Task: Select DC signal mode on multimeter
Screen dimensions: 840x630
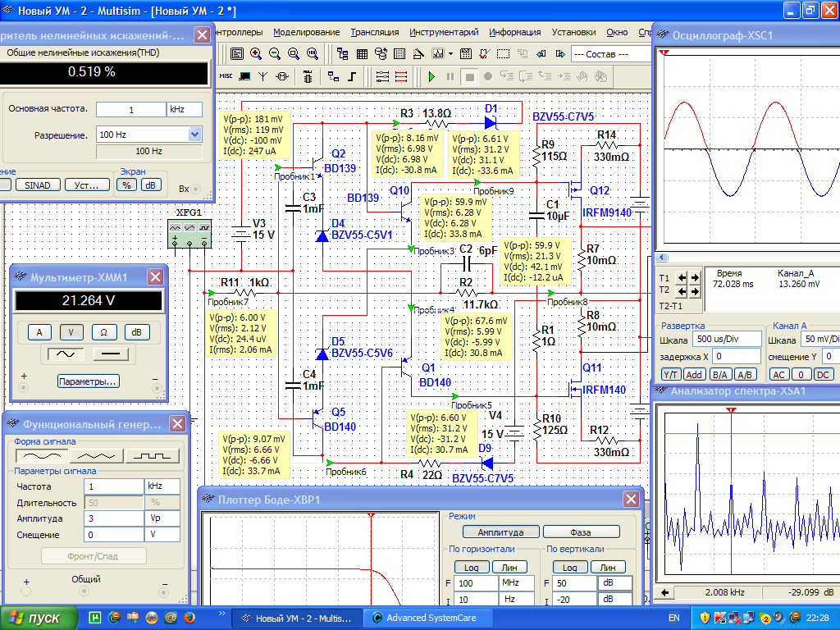Action: [x=111, y=354]
